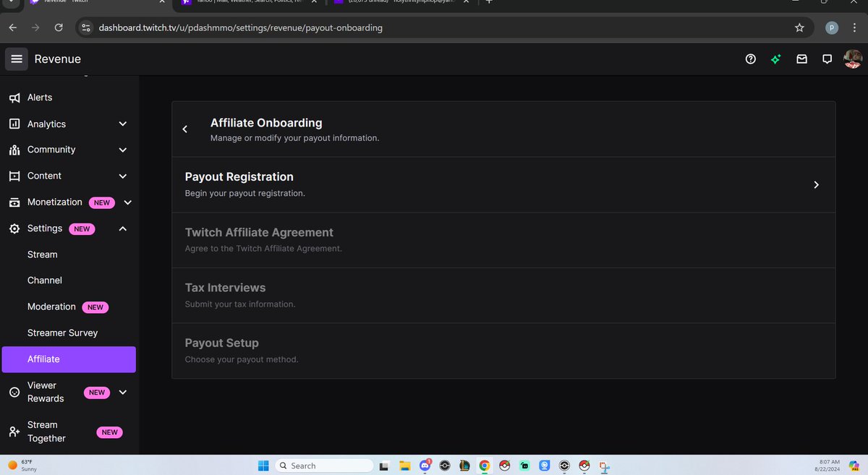This screenshot has width=868, height=475.
Task: Click the browser Back arrow
Action: coord(13,27)
